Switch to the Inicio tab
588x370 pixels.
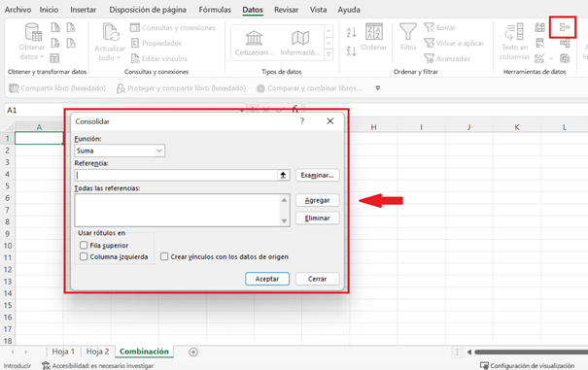50,10
